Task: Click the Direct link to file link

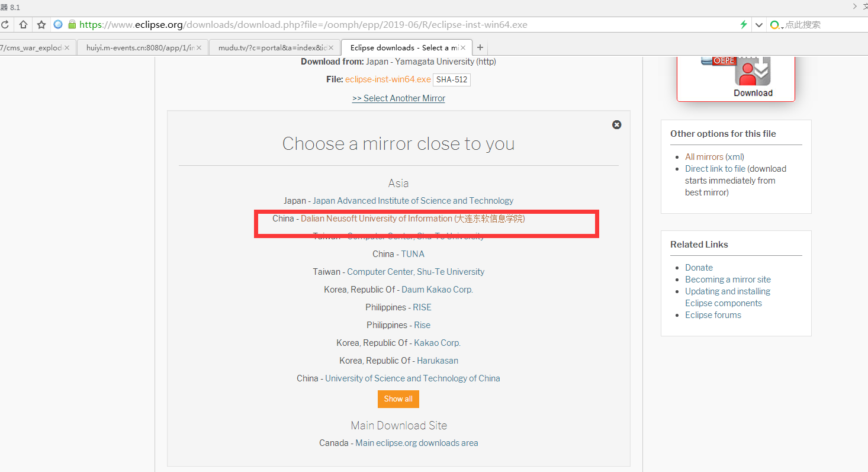Action: (715, 169)
